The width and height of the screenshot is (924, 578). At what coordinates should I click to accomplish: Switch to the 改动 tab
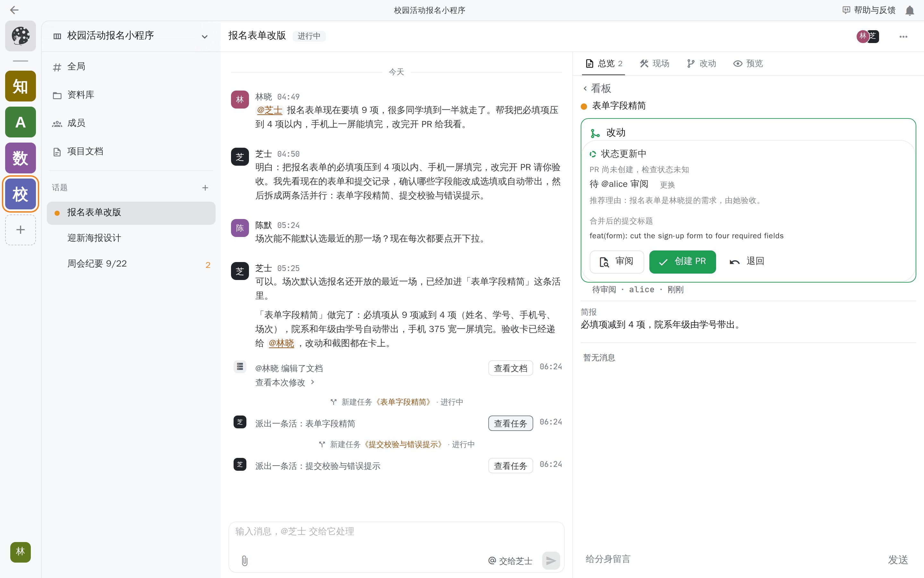[x=701, y=64]
